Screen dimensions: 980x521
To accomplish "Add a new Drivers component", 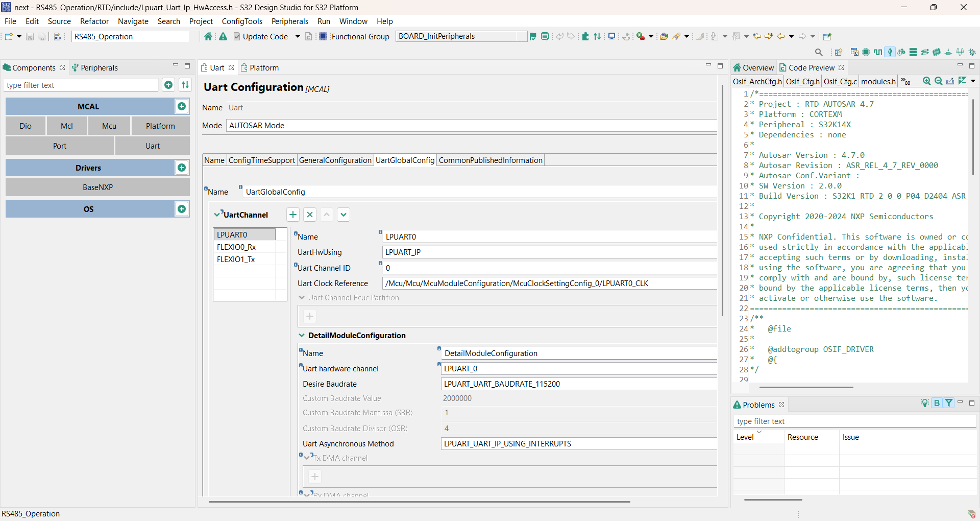I will (x=182, y=168).
